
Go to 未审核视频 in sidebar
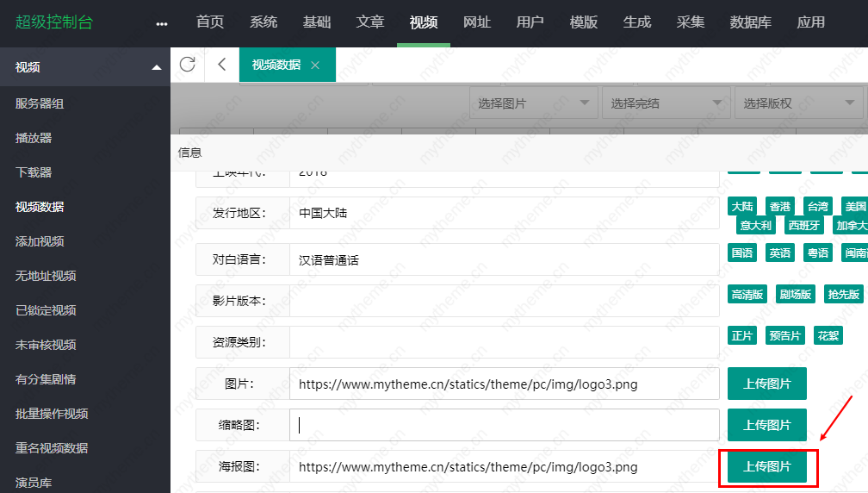tap(46, 345)
